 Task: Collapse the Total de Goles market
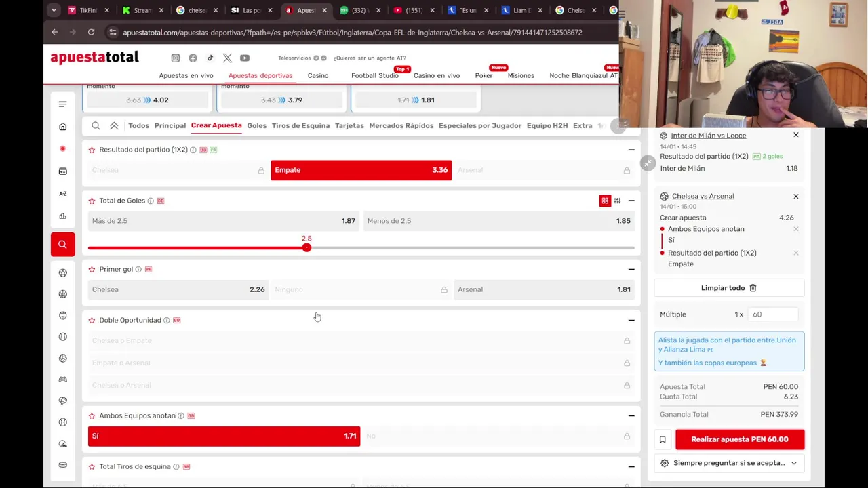click(631, 201)
